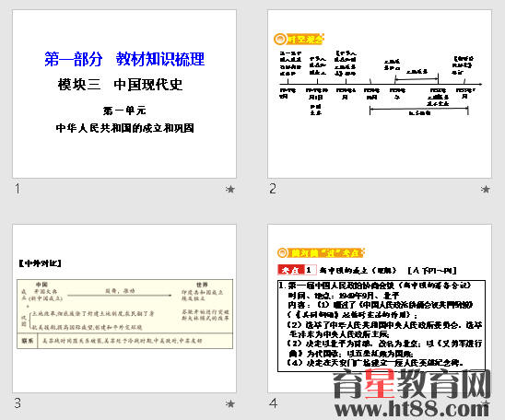Click '第一单元' text on slide 1
This screenshot has height=420, width=505.
click(124, 111)
